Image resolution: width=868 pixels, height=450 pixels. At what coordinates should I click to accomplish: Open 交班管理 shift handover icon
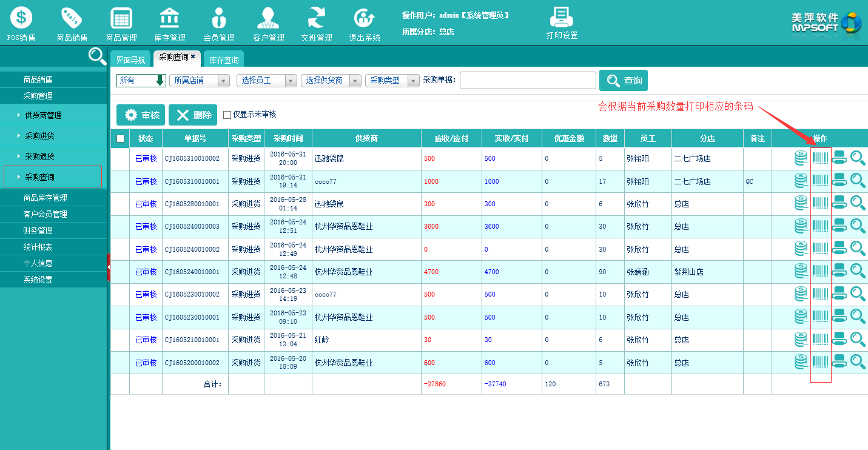[317, 24]
